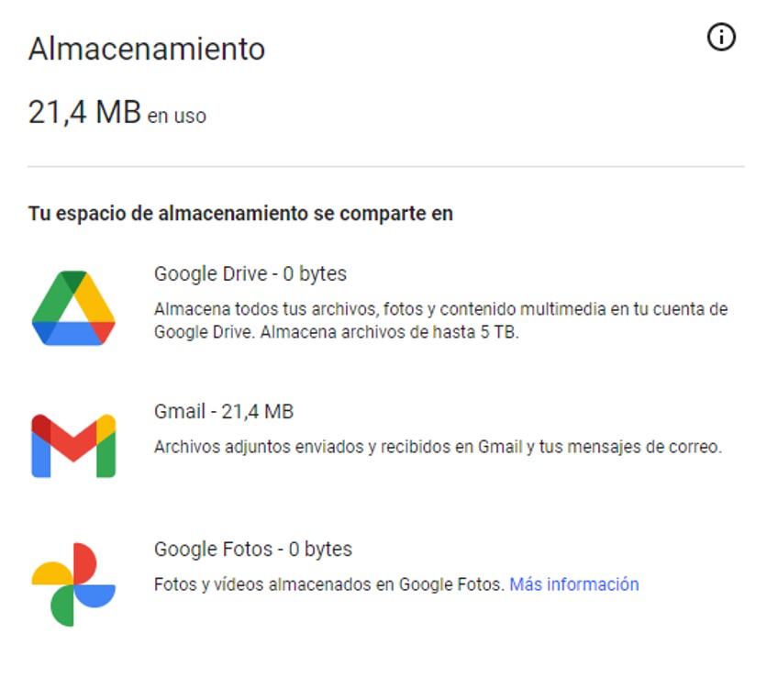Click the 'en uso' label
Image resolution: width=778 pixels, height=700 pixels.
(177, 117)
